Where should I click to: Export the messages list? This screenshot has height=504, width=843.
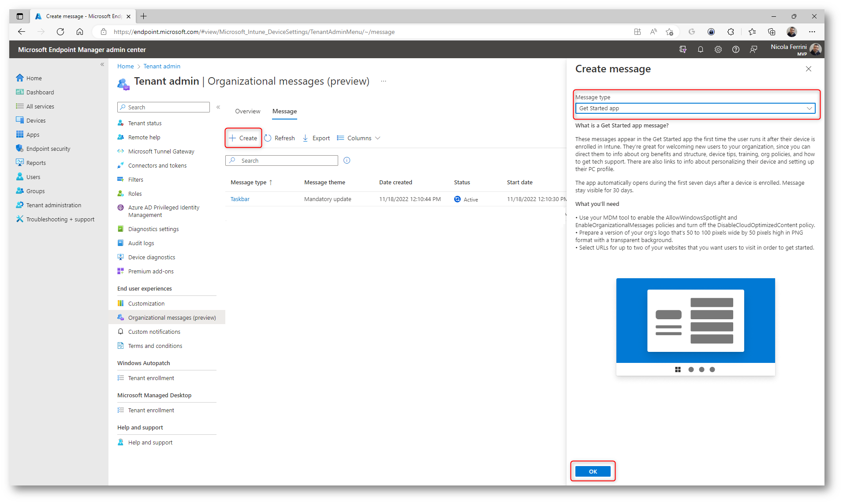pos(316,138)
